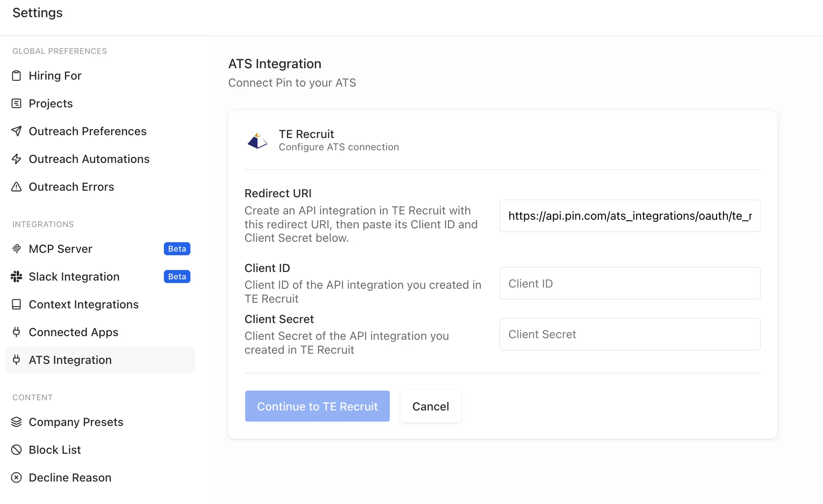This screenshot has height=504, width=823.
Task: Click the "Configure ATS connection" text
Action: coord(339,147)
